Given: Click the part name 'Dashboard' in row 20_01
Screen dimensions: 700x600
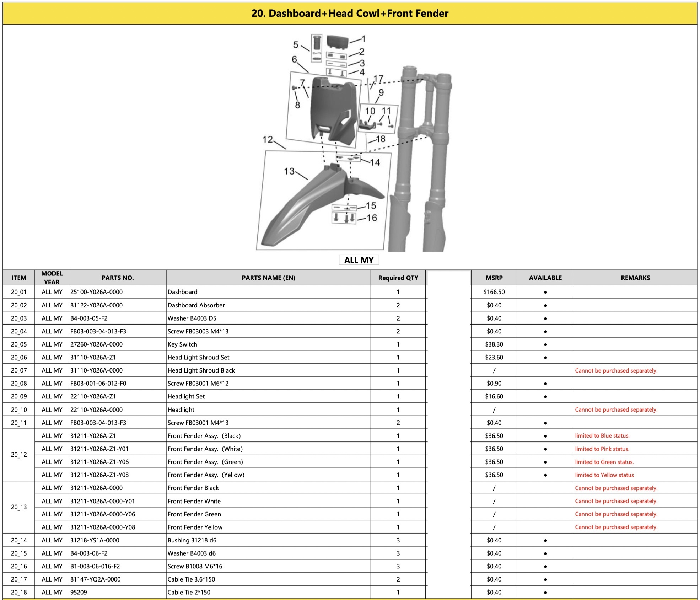Looking at the screenshot, I should tap(183, 292).
